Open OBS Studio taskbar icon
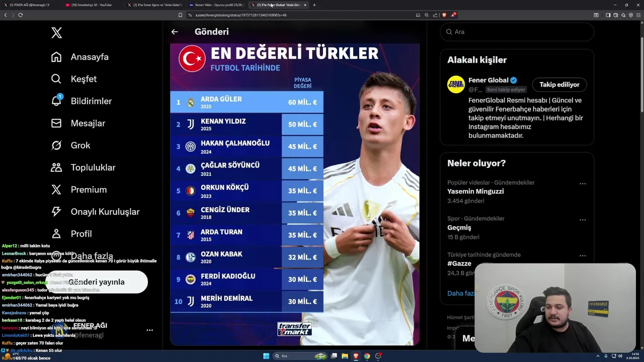 point(378,356)
